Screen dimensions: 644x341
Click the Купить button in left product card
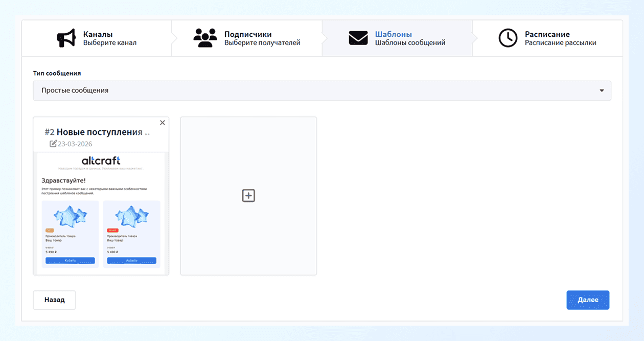(x=70, y=261)
